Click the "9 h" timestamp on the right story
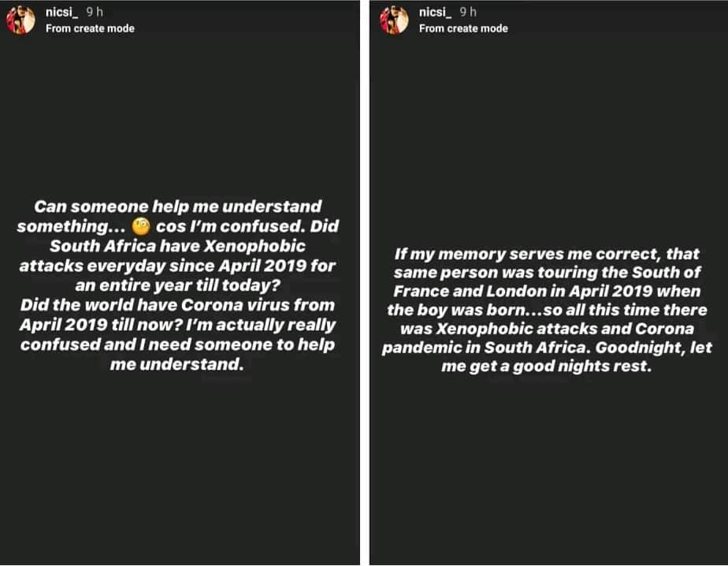 point(469,13)
